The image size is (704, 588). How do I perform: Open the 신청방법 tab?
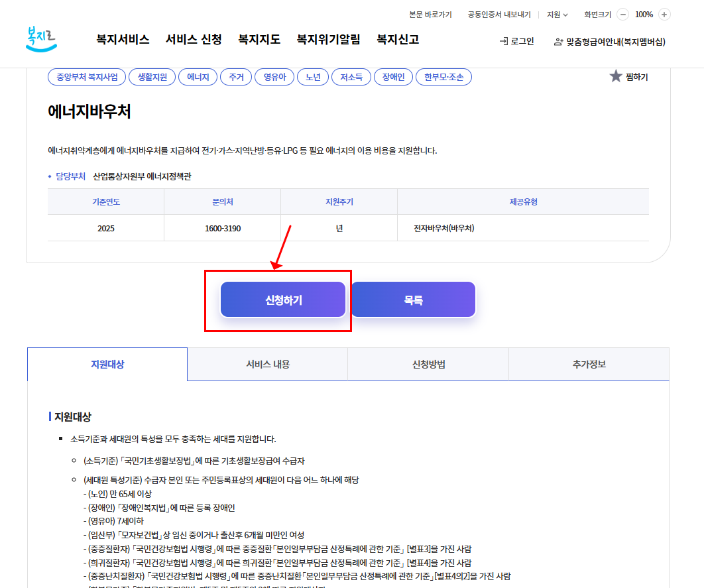pyautogui.click(x=428, y=364)
